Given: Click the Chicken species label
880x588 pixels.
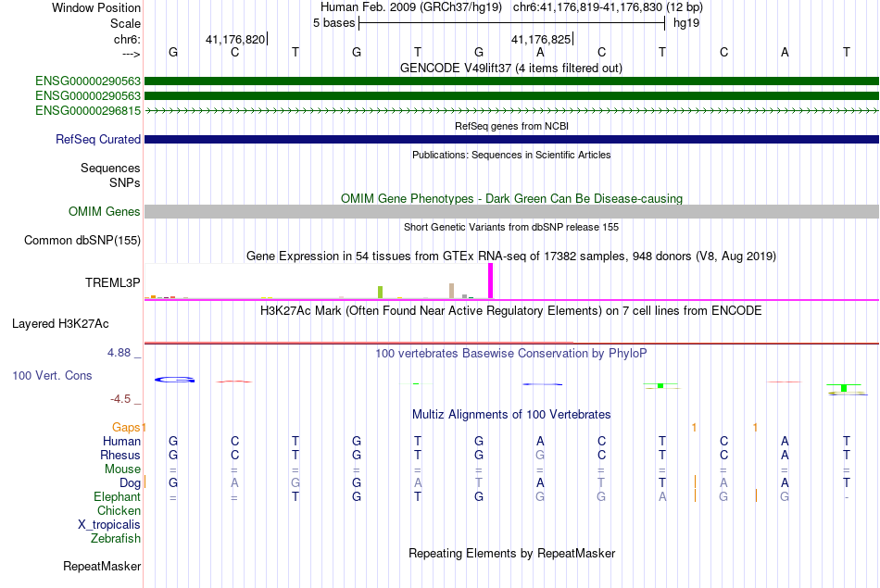Looking at the screenshot, I should pyautogui.click(x=119, y=510).
